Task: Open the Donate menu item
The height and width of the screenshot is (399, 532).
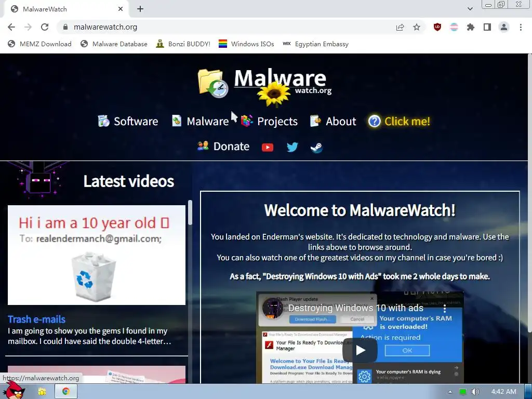Action: pyautogui.click(x=223, y=146)
